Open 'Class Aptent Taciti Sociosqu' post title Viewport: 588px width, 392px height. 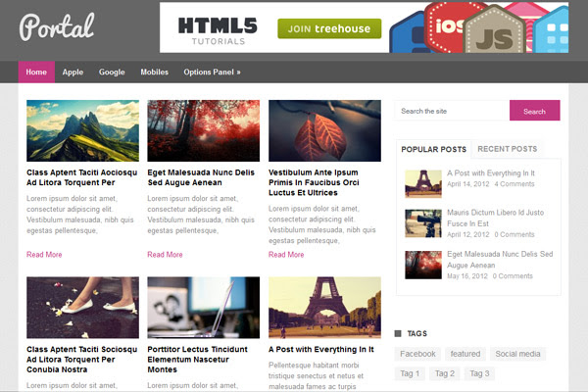tap(81, 360)
